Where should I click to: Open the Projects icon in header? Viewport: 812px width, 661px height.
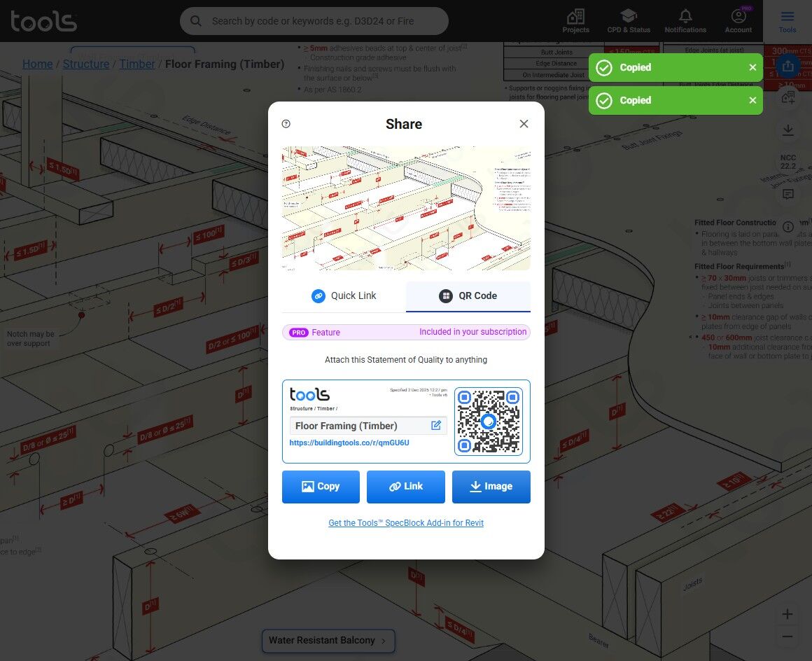pos(575,16)
